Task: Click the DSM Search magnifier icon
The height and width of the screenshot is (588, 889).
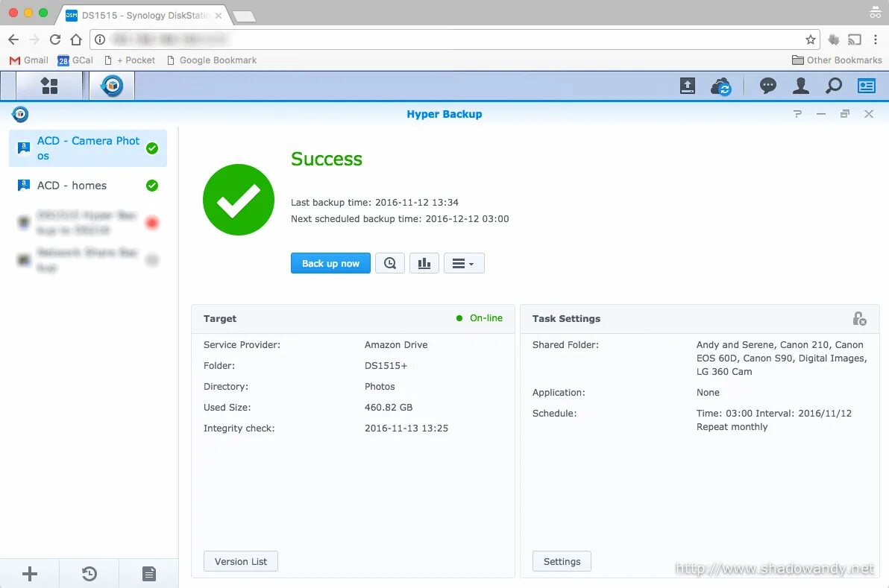Action: (x=834, y=86)
